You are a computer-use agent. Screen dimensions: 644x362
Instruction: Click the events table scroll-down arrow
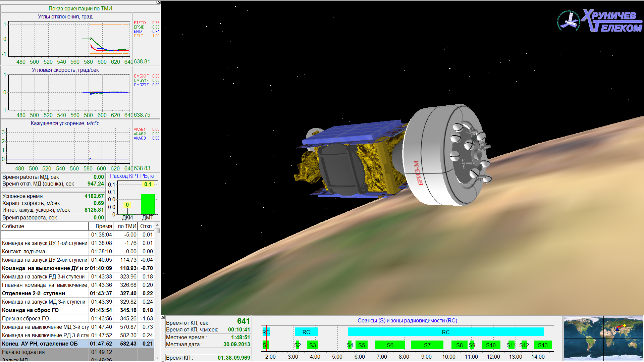pos(157,358)
